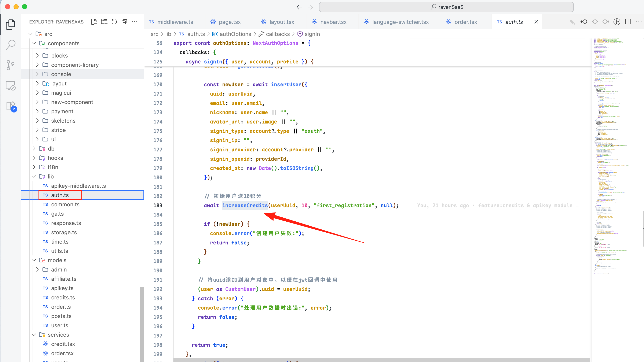Viewport: 644px width, 362px height.
Task: Click the New Folder icon in Explorer
Action: [x=104, y=22]
